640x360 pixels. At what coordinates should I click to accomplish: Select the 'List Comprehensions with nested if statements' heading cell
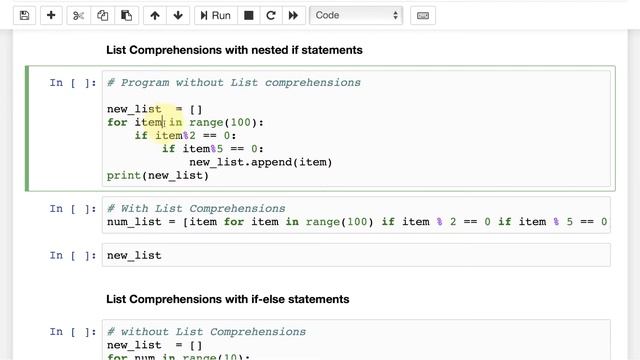234,50
